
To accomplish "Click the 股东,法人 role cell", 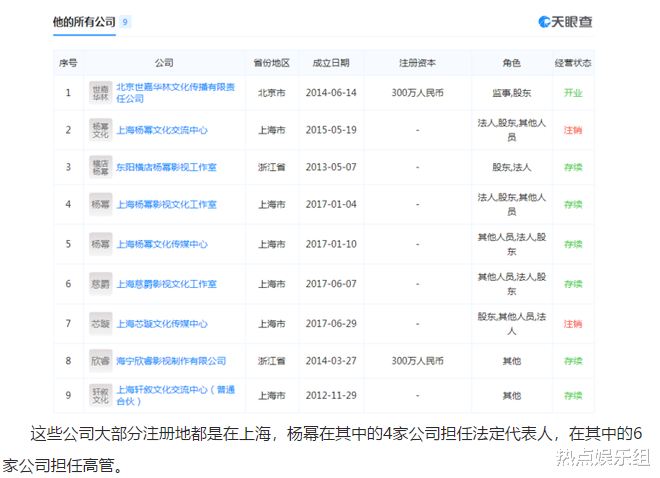I will [512, 167].
